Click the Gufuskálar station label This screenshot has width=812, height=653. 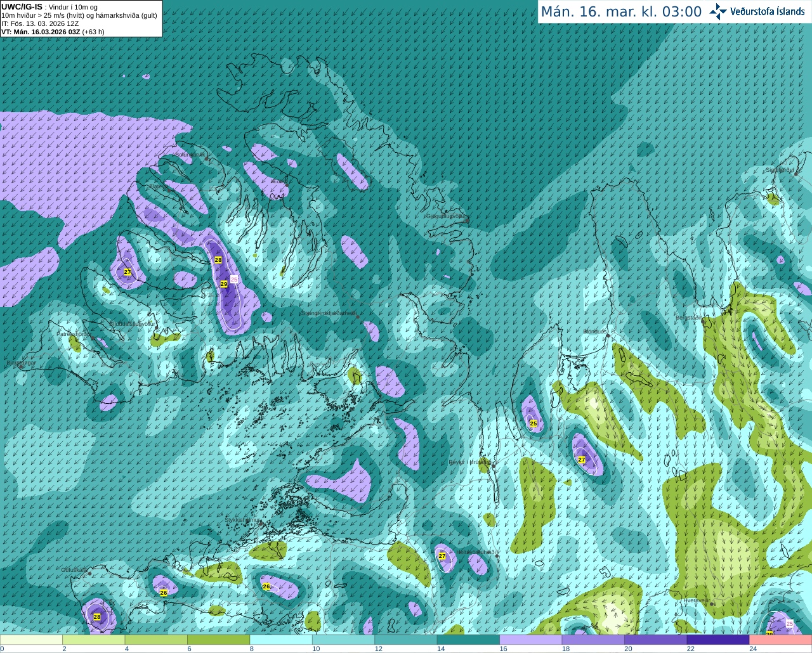pos(74,570)
